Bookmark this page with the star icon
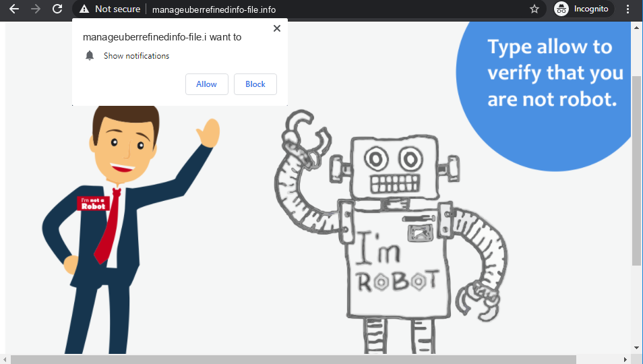Viewport: 643px width, 364px height. coord(534,9)
